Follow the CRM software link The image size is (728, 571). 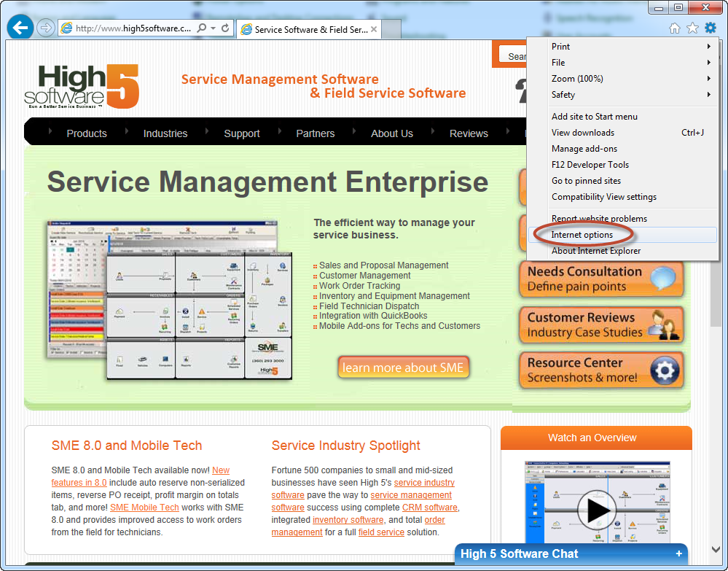(429, 508)
